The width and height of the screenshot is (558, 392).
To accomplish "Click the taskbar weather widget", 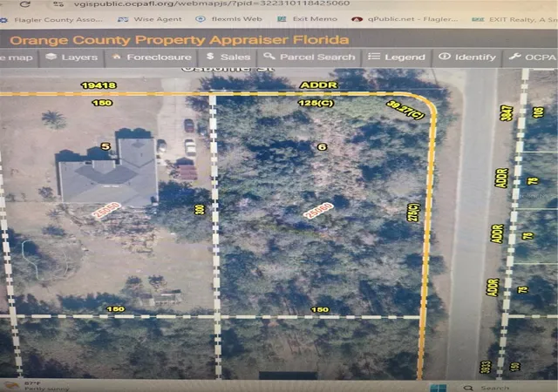I will click(36, 386).
